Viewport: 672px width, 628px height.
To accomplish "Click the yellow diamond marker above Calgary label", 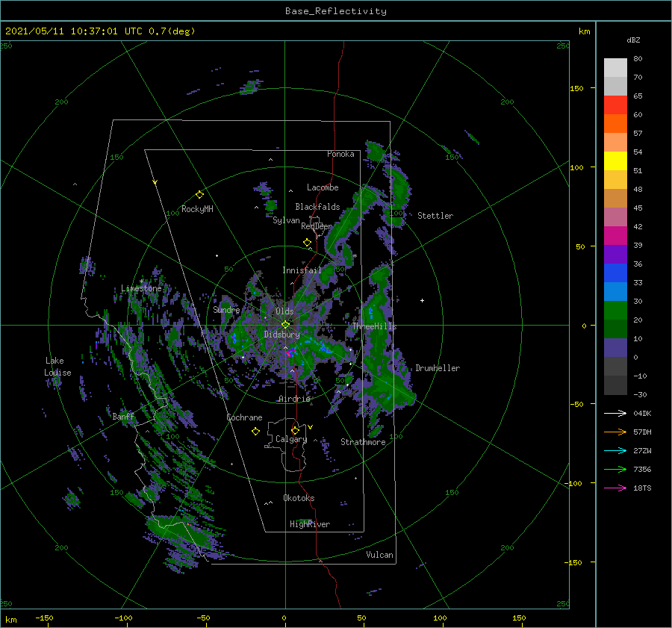I will coord(295,430).
